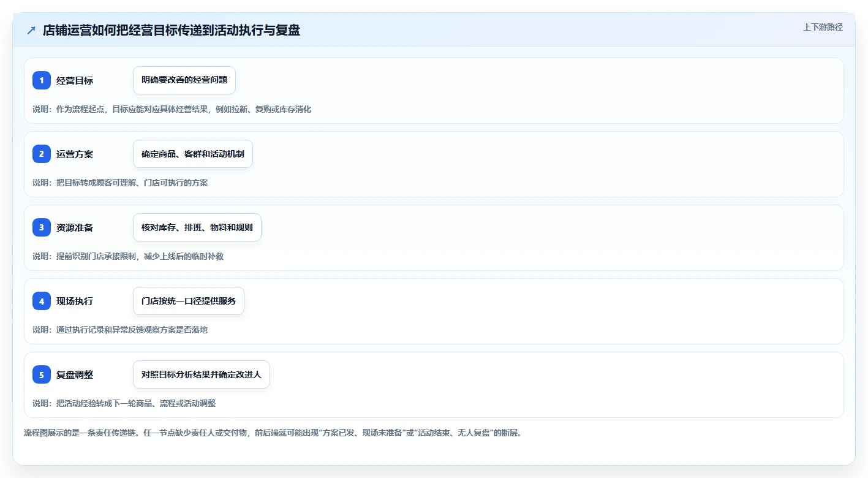The width and height of the screenshot is (868, 478).
Task: Click the note starting 说明：作为流程起点
Action: coord(172,109)
